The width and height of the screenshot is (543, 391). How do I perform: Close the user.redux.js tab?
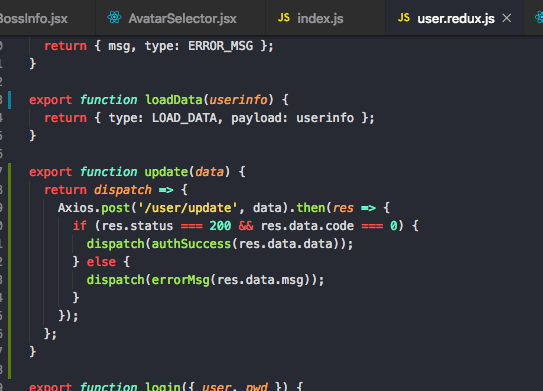point(507,18)
